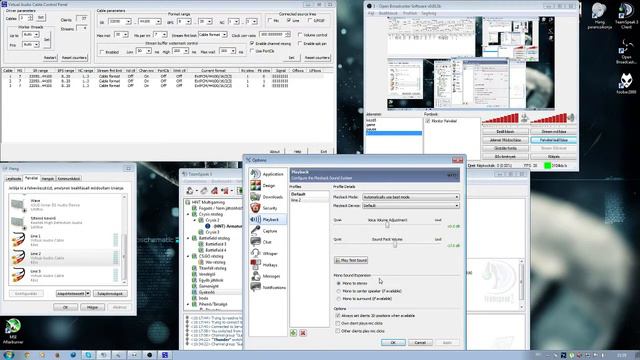640x360 pixels.
Task: Open the Messages section in Options
Action: pos(267,276)
